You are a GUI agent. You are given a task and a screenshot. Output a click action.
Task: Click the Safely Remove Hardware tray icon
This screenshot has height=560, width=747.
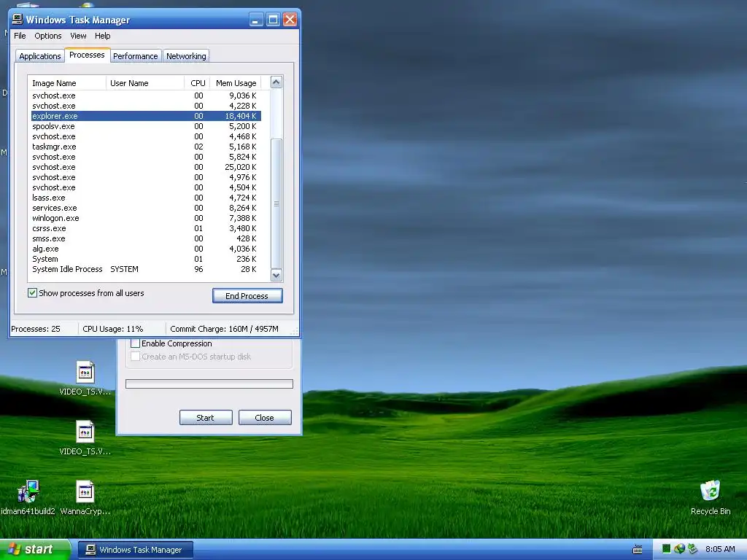coord(692,549)
